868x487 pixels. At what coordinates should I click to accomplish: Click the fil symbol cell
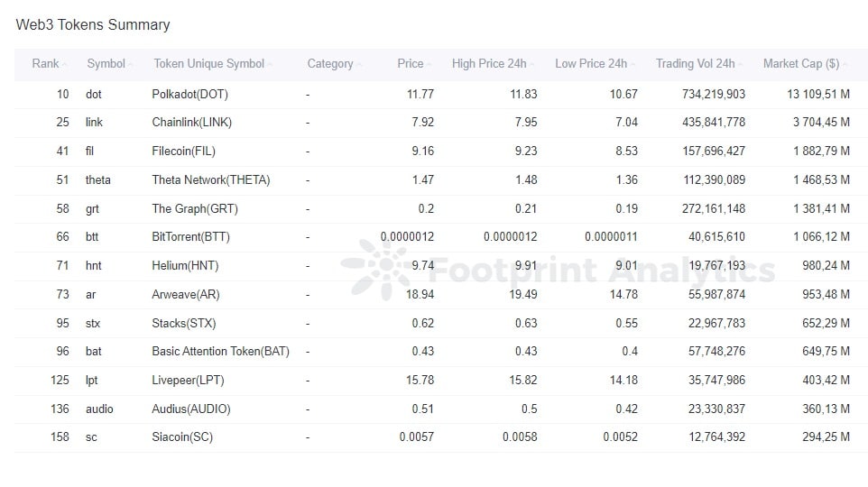89,152
